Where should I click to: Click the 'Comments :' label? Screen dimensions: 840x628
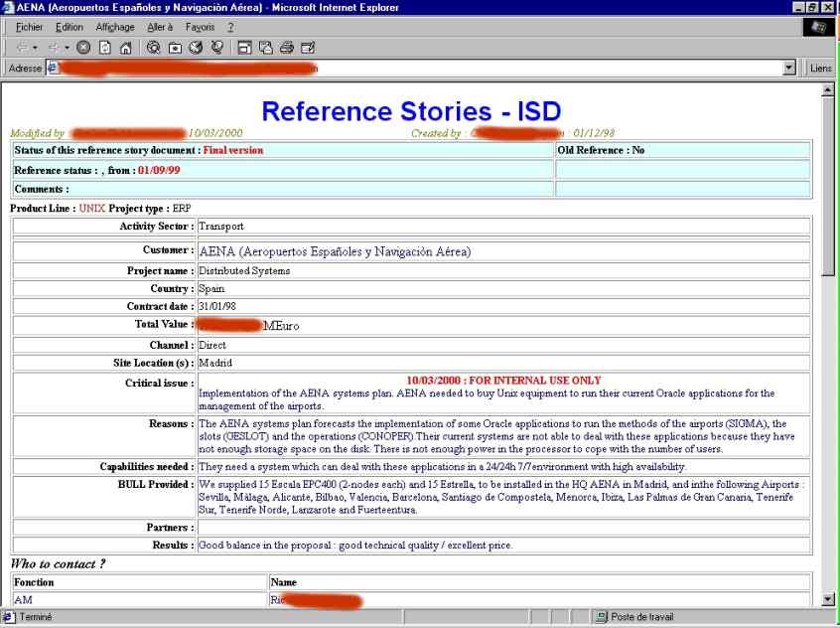click(x=42, y=190)
